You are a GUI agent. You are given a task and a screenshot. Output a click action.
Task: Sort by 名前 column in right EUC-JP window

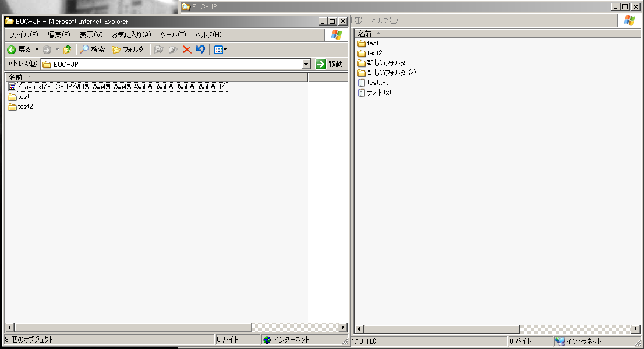click(x=497, y=34)
